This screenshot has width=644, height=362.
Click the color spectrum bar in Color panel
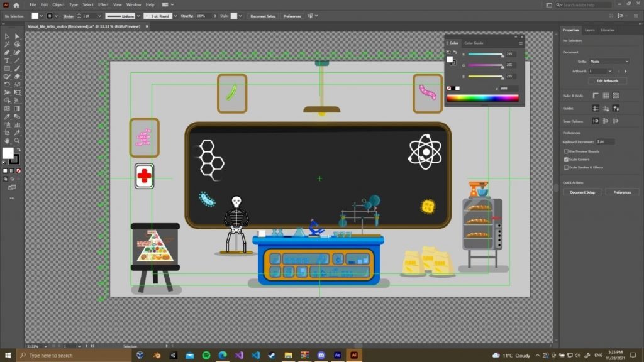(482, 98)
